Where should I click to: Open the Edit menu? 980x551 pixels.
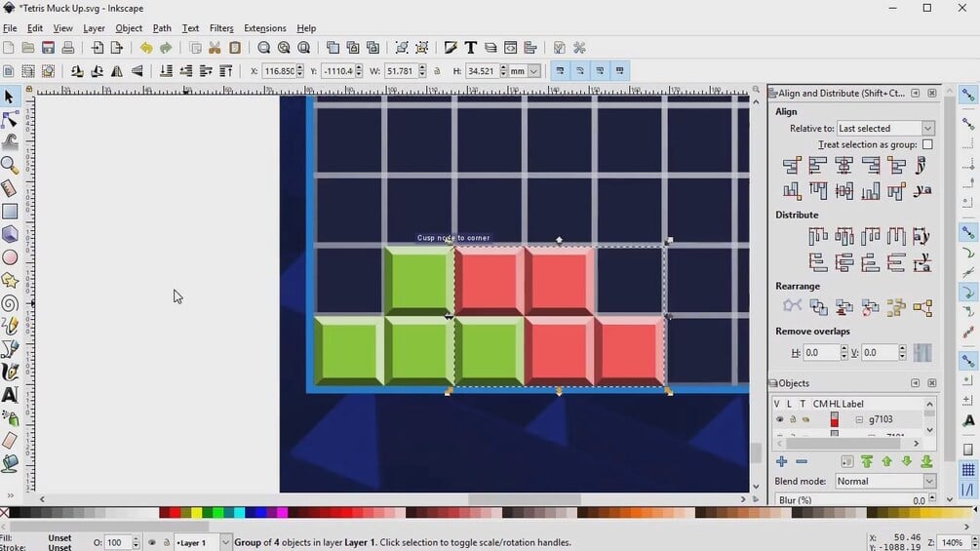(x=35, y=28)
